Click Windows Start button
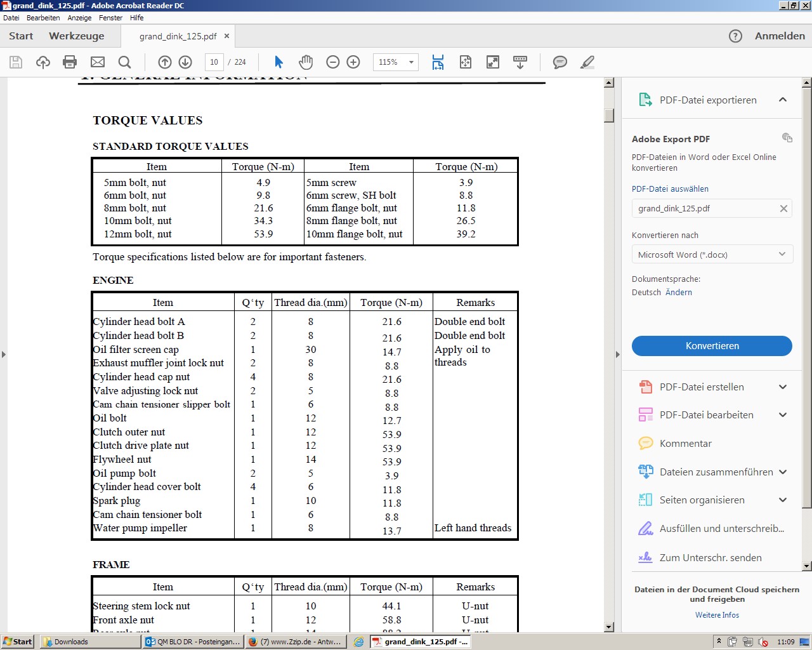This screenshot has width=812, height=650. 18,642
